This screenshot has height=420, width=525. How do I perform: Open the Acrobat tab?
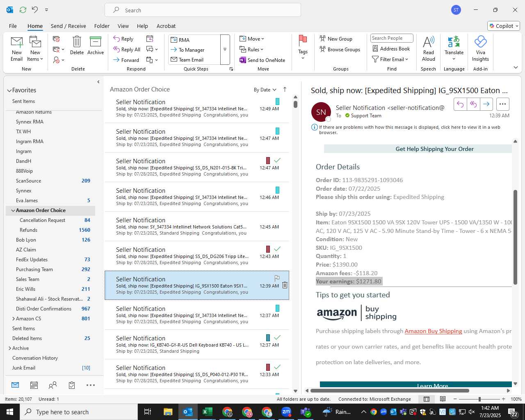coord(166,26)
